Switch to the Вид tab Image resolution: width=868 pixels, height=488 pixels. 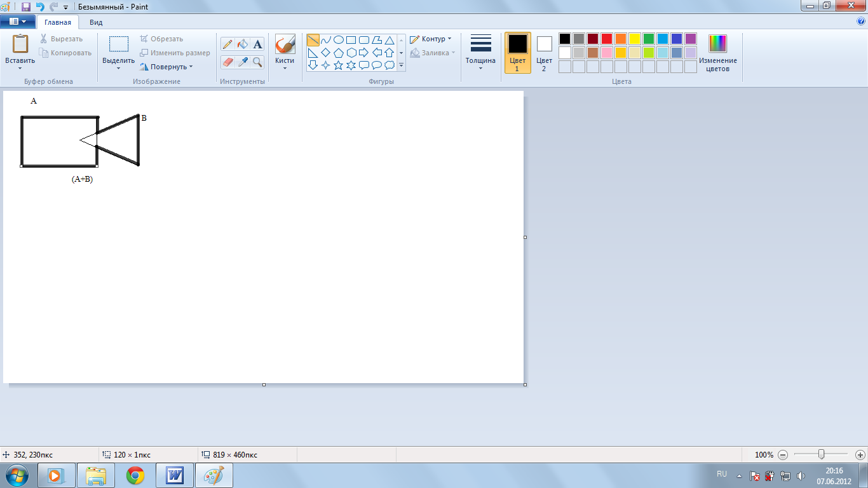pos(96,22)
